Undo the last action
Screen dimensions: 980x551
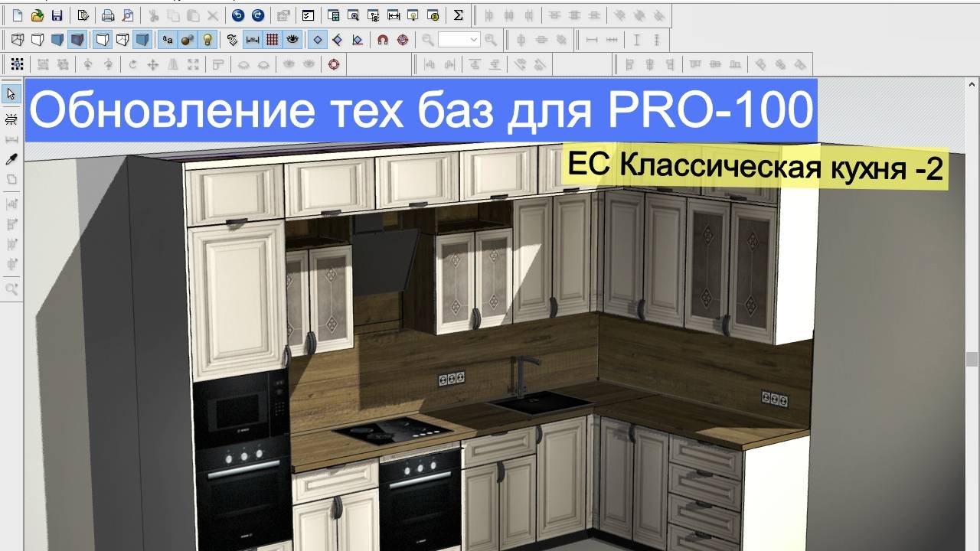tap(237, 15)
